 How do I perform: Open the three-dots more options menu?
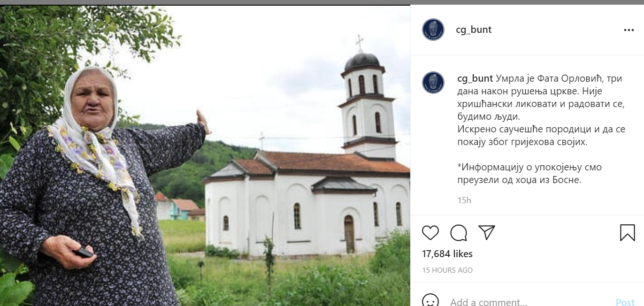(x=629, y=30)
